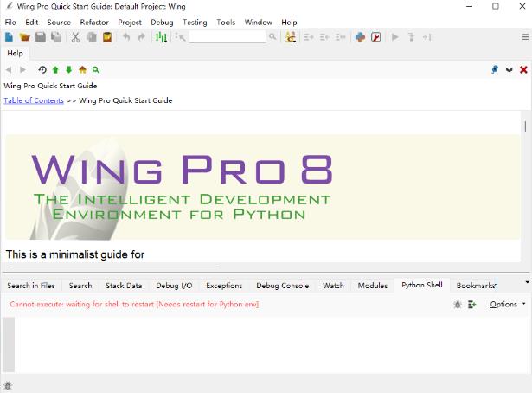The width and height of the screenshot is (532, 393).
Task: Undo the last edit with the arrow icon
Action: [126, 36]
